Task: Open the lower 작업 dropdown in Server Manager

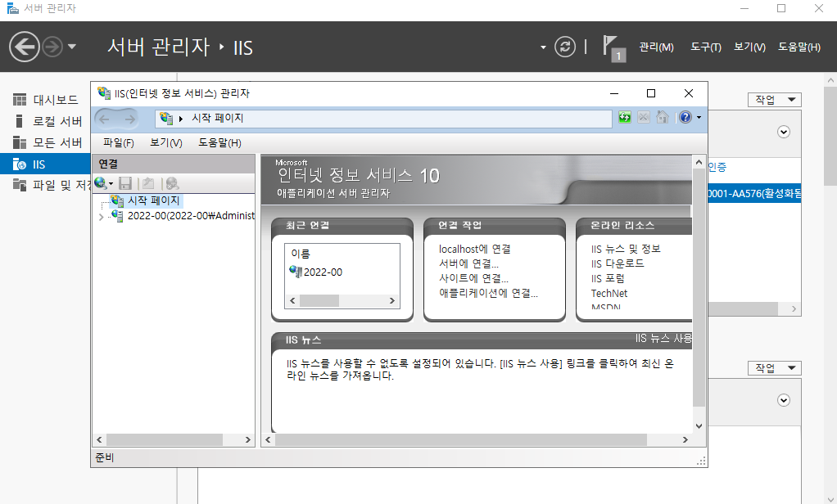Action: pyautogui.click(x=774, y=368)
